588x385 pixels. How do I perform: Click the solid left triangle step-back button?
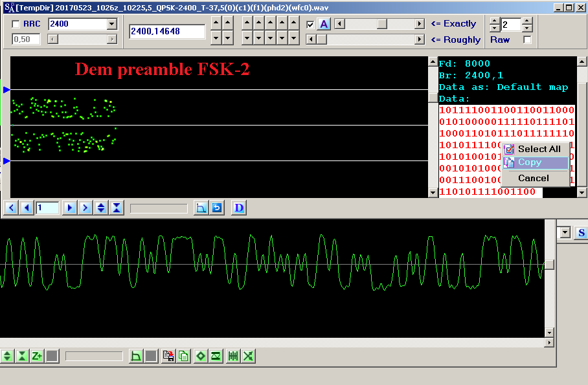tap(26, 208)
